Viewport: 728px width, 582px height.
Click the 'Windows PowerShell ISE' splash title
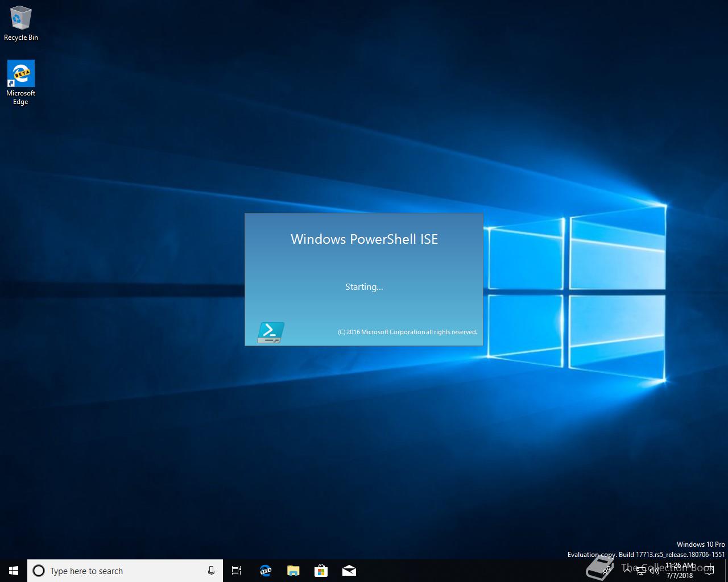364,239
